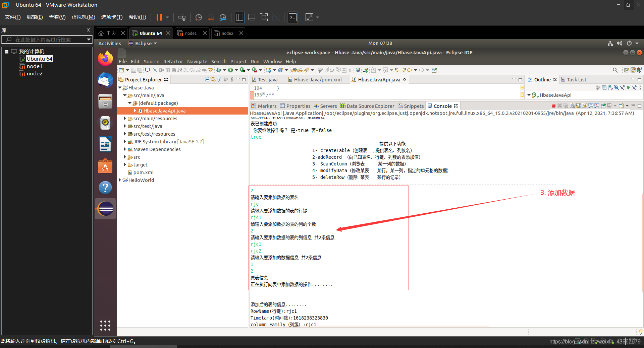Open the Source menu
Image resolution: width=644 pixels, height=348 pixels.
[x=152, y=62]
